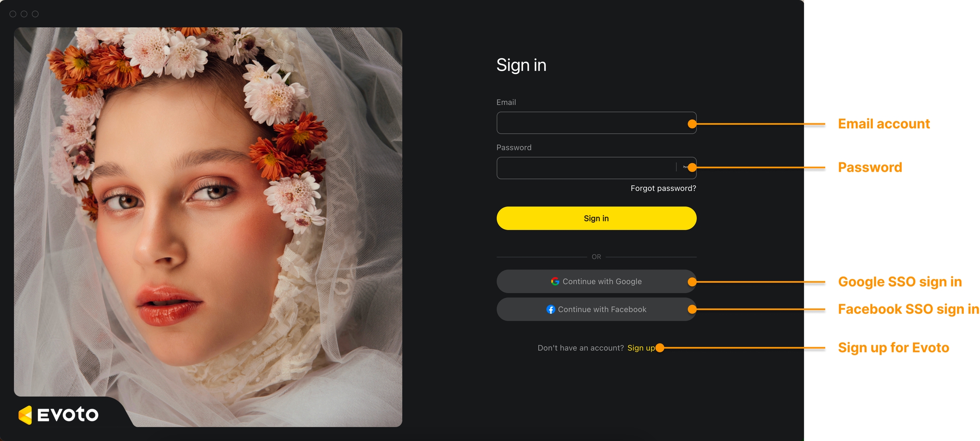Minimize the window using middle control
The image size is (980, 441).
[24, 14]
